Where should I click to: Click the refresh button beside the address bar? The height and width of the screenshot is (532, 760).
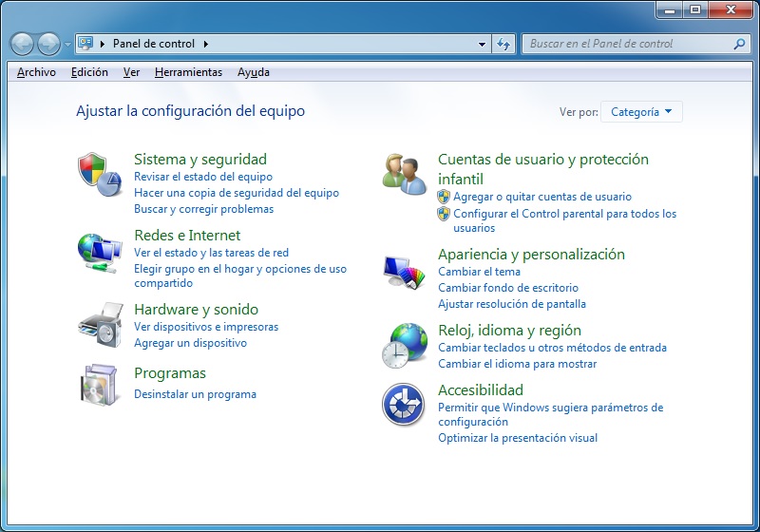click(503, 44)
